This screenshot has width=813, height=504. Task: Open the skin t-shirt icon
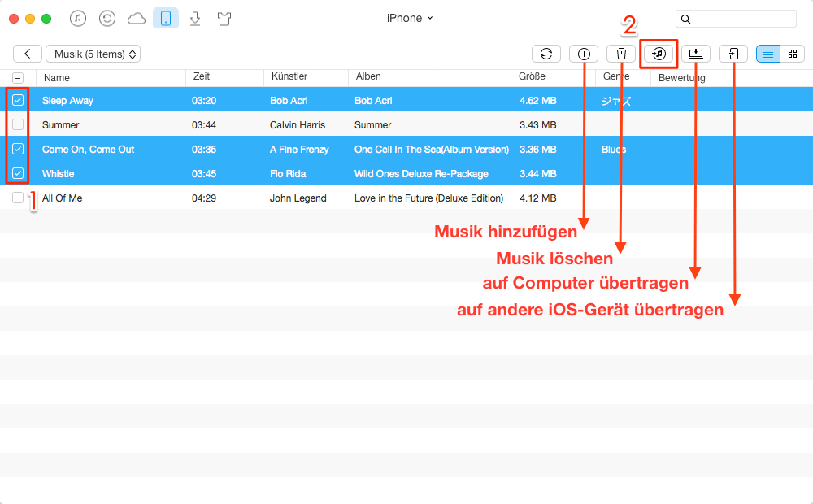[224, 20]
